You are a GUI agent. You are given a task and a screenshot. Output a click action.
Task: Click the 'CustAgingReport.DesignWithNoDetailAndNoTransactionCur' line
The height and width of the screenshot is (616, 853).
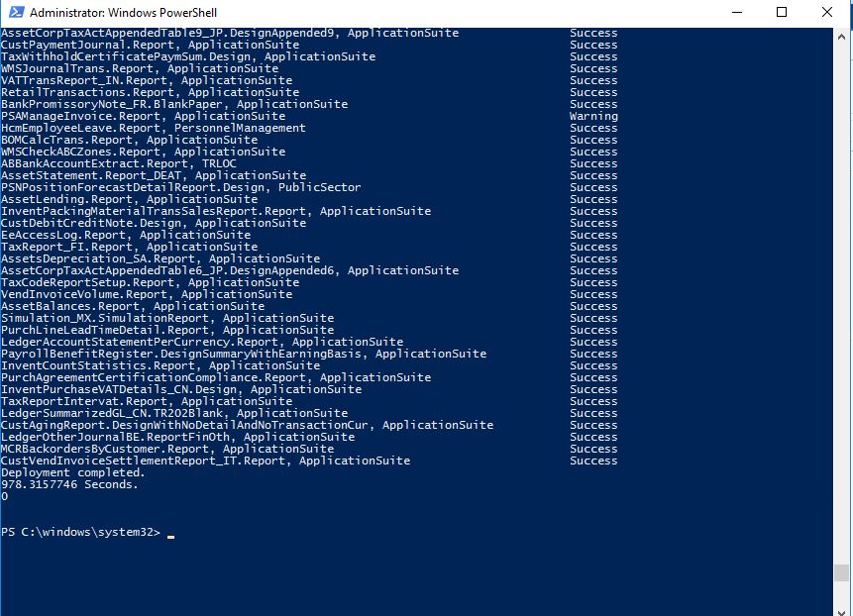coord(248,425)
